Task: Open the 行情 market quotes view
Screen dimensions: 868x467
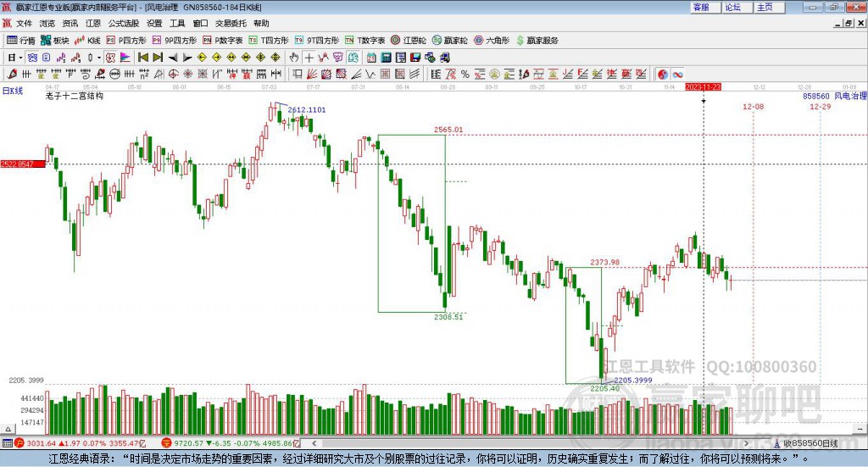Action: coord(21,41)
